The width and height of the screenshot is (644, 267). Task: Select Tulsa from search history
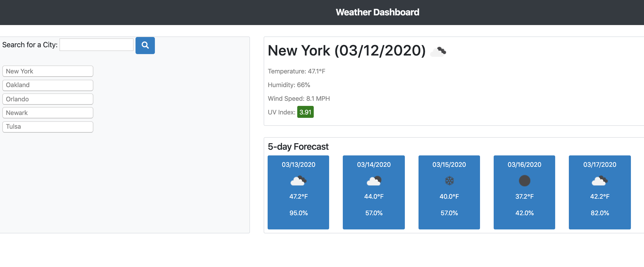pos(48,126)
